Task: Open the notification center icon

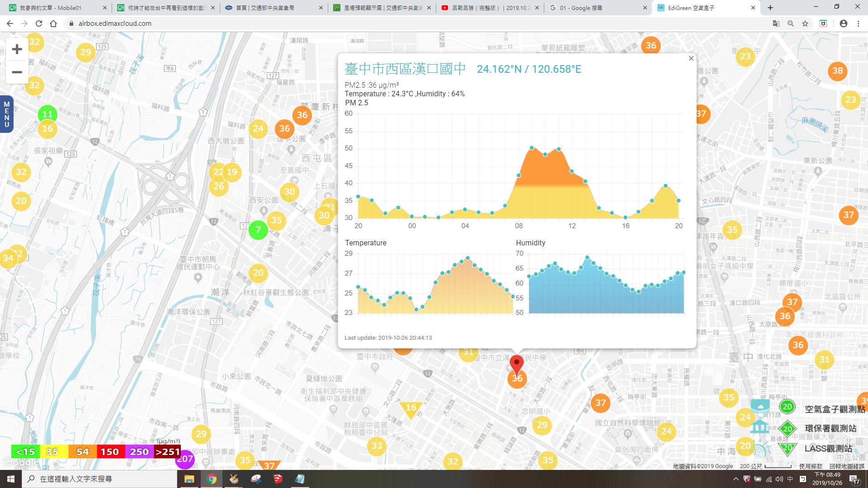Action: pos(854,479)
